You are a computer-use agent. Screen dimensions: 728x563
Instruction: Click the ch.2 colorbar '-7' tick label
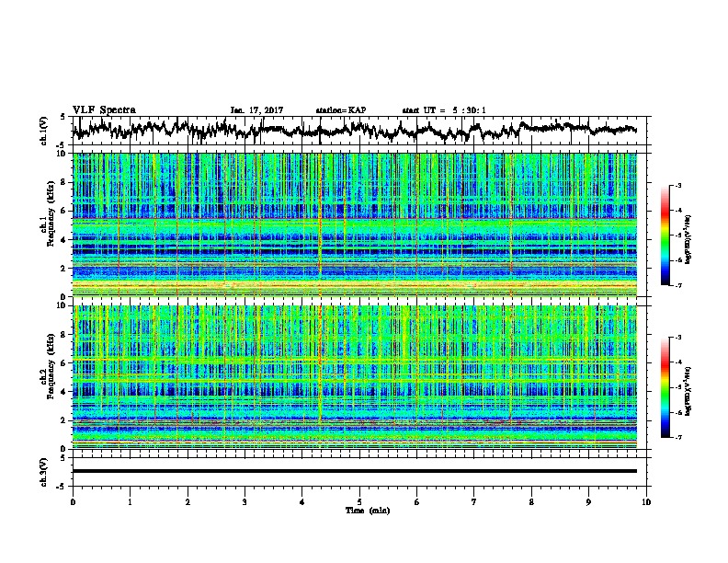click(678, 438)
